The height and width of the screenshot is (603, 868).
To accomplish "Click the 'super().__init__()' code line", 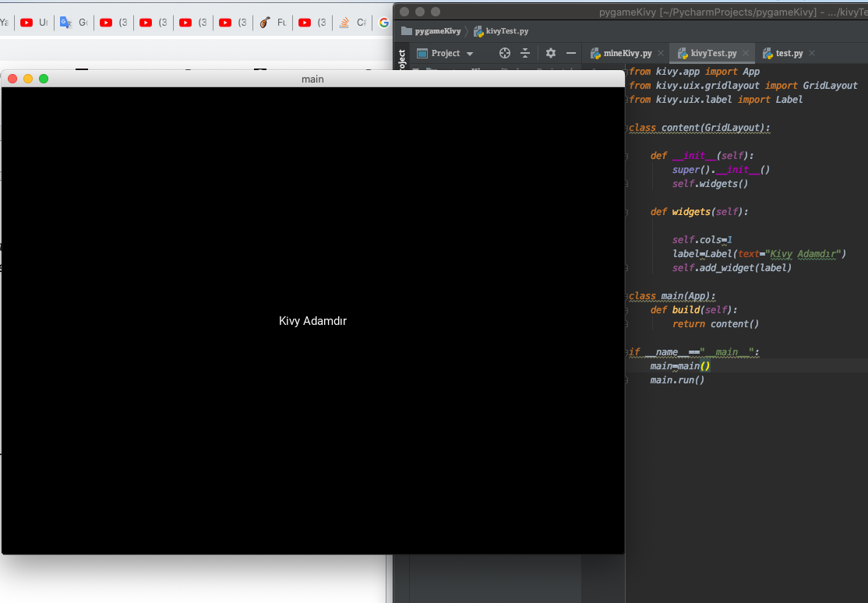I will pos(721,170).
